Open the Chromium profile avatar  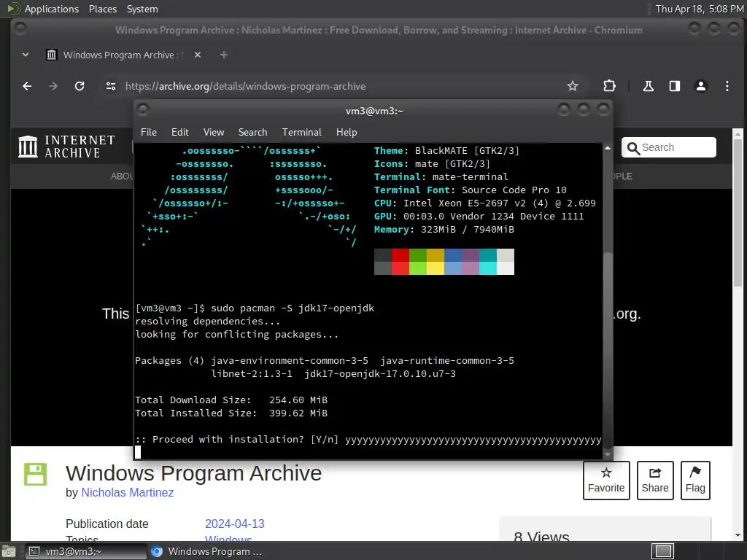pos(701,86)
